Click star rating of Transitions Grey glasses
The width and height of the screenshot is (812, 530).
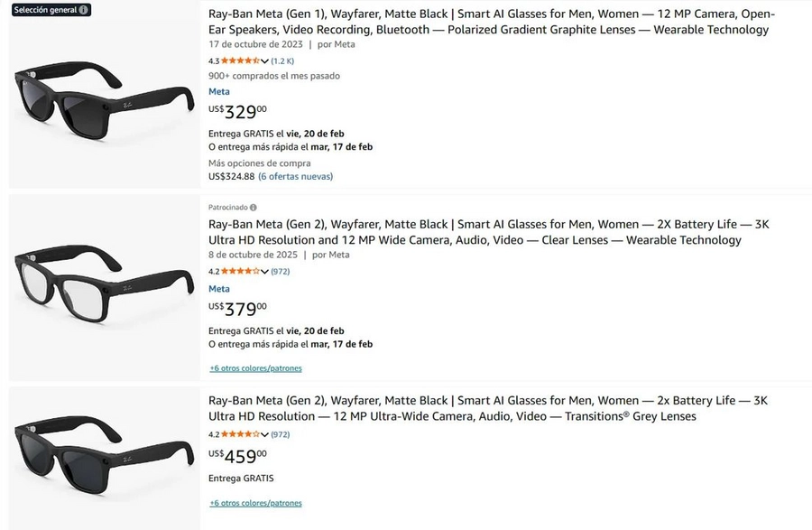240,434
